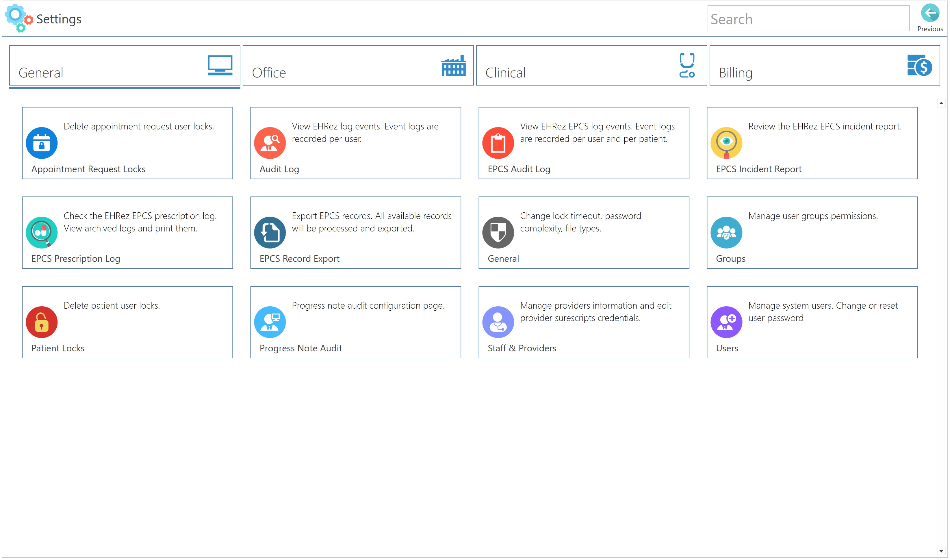Click 'Delete patient user locks.' description
Viewport: 950px width, 560px height.
pos(112,305)
